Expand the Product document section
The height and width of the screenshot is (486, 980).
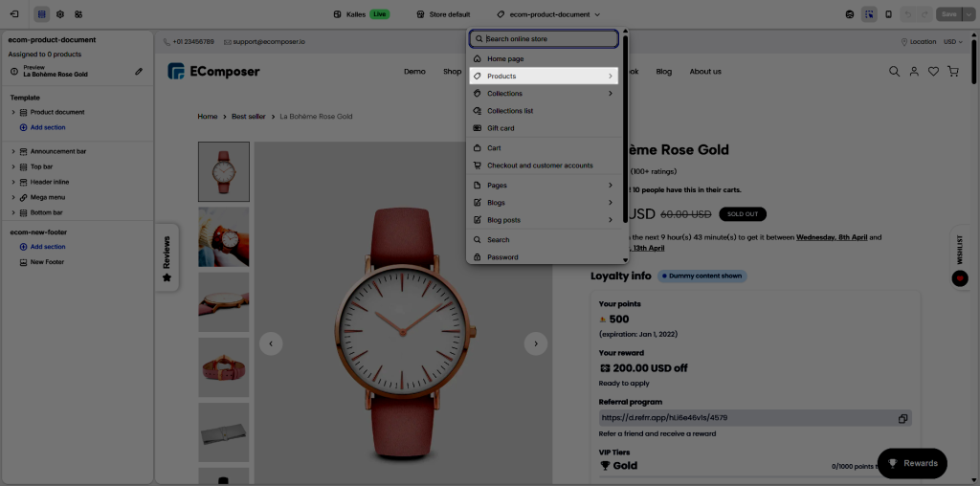coord(13,113)
